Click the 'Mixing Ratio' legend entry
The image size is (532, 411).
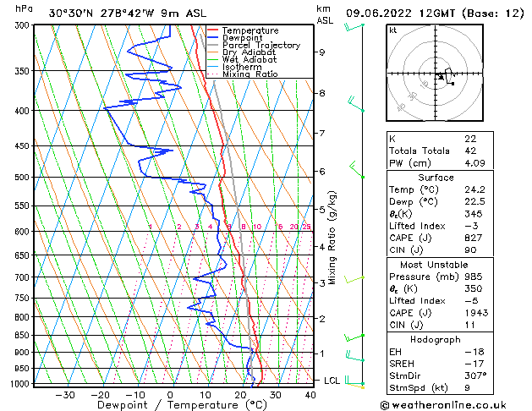[x=250, y=74]
